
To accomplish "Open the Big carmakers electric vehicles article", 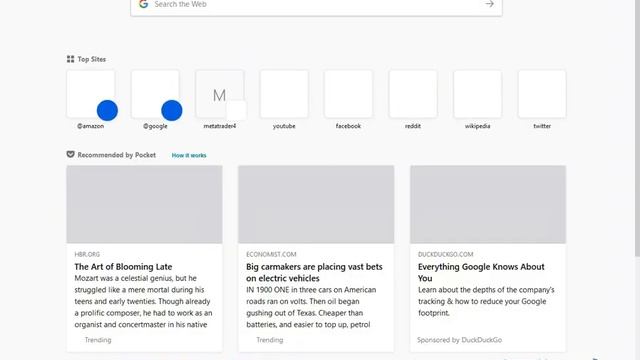I will 314,272.
